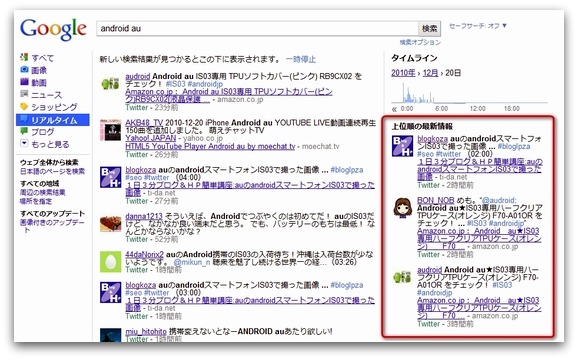Click the timeline back arrow «
The image size is (578, 360).
click(x=394, y=109)
